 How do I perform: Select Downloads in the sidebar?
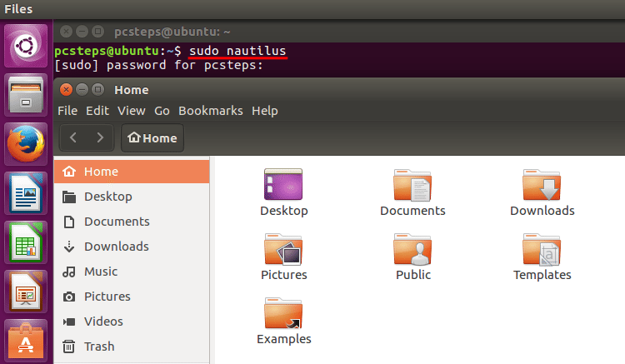point(132,247)
